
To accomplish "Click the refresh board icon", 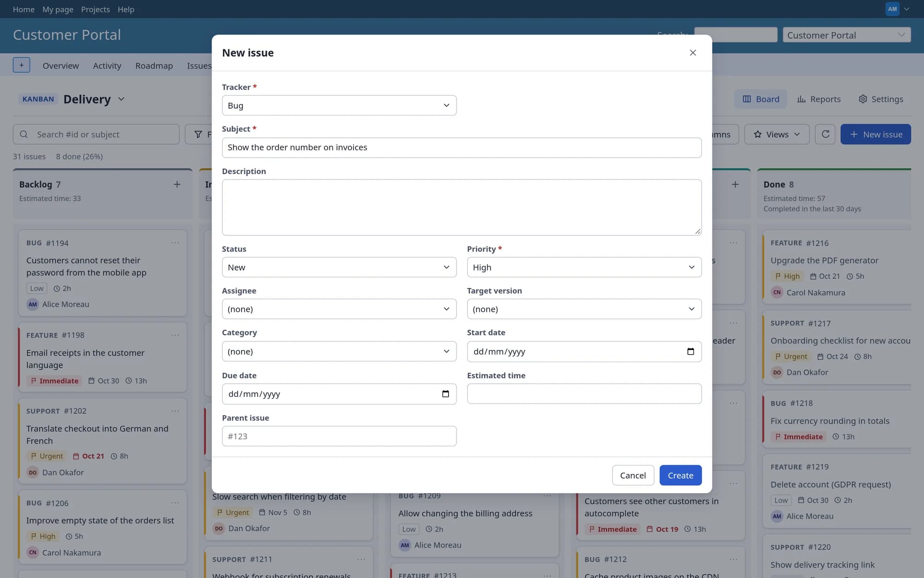I will 825,134.
